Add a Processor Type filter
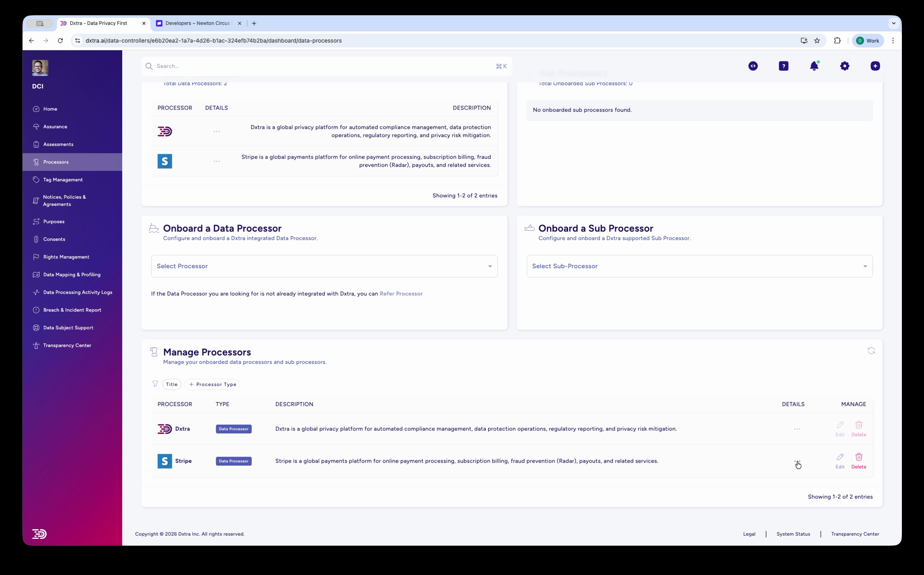Viewport: 924px width, 575px height. pos(213,384)
